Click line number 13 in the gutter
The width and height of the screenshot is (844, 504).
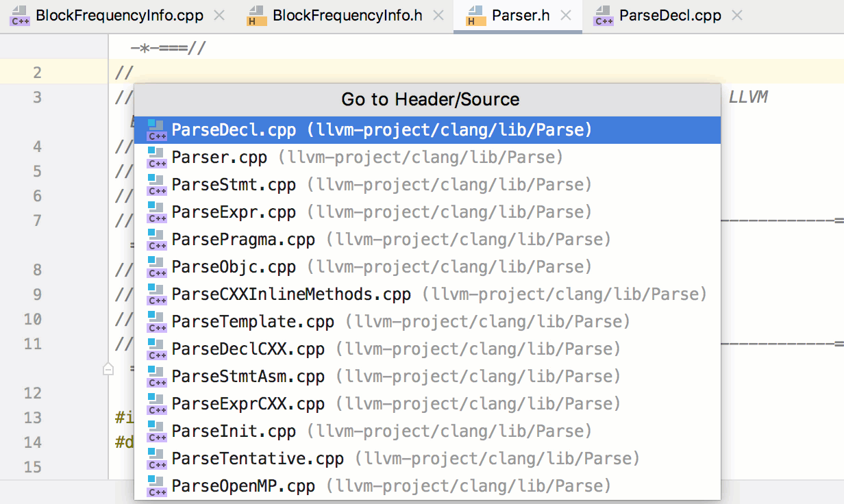[x=33, y=418]
